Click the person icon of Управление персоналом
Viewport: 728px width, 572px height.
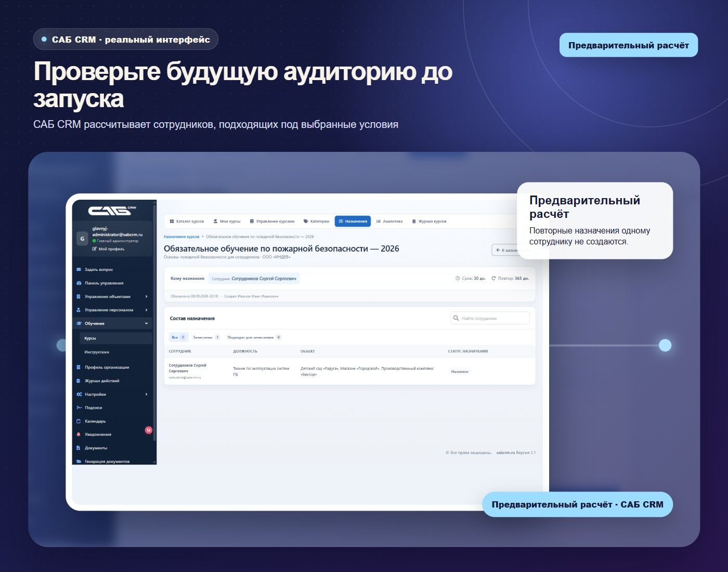(79, 310)
